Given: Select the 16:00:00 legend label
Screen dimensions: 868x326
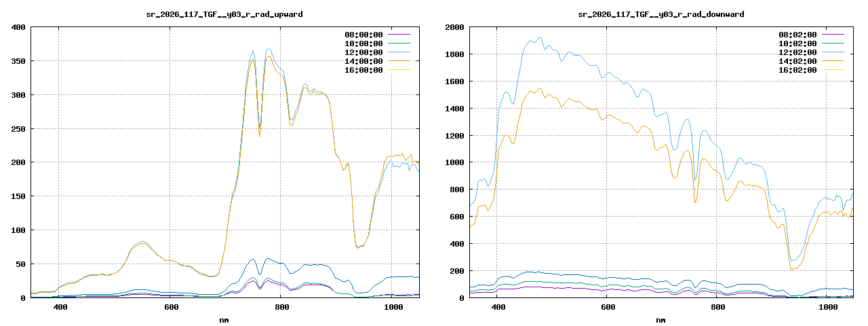Looking at the screenshot, I should point(362,70).
